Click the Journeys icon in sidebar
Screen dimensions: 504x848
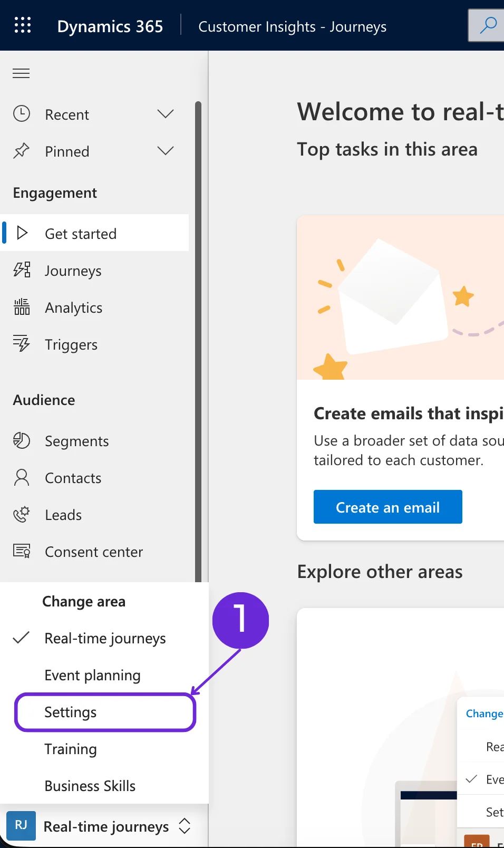point(22,270)
